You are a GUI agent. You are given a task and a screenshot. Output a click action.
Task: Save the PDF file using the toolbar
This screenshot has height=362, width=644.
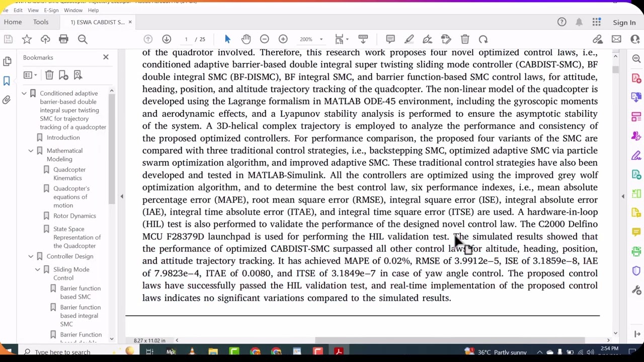(x=8, y=39)
